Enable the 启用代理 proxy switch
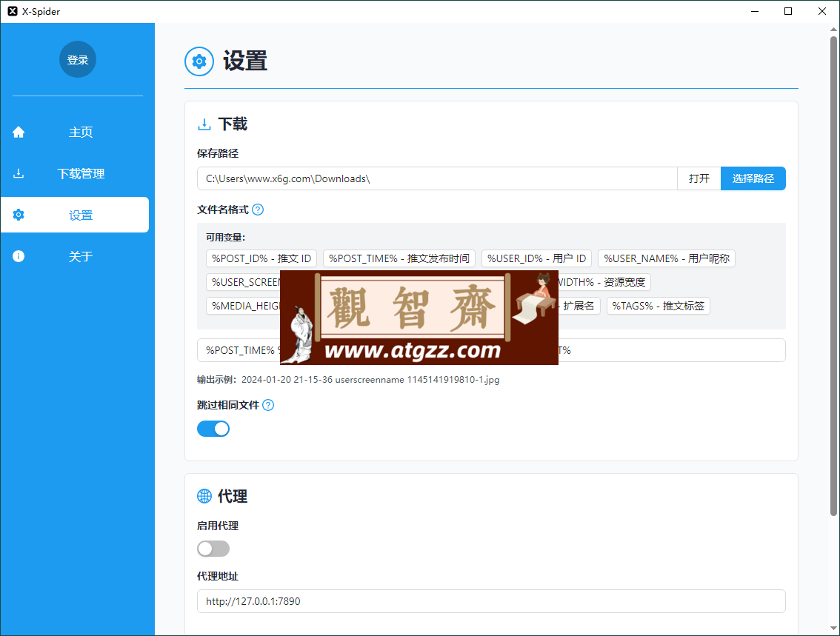The height and width of the screenshot is (636, 840). click(213, 549)
